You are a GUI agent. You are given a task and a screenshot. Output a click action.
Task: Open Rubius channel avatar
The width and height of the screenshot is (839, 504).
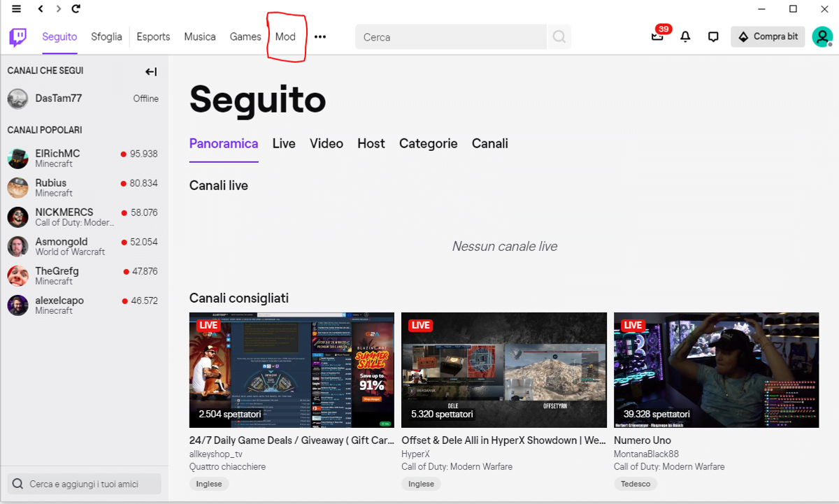coord(18,188)
